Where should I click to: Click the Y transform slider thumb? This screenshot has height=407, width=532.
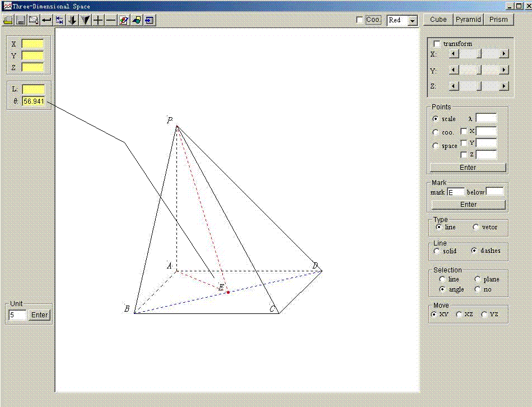click(479, 70)
